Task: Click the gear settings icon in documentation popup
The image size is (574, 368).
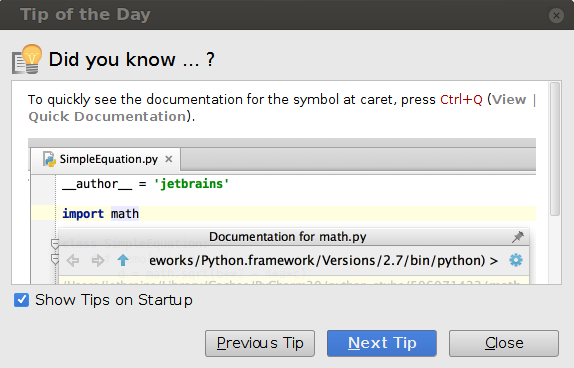Action: [x=516, y=260]
